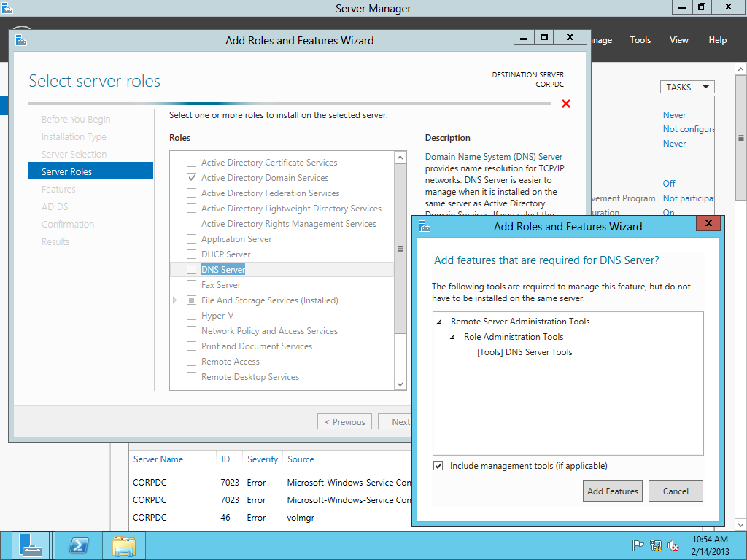Screen dimensions: 747x560
Task: Collapse the Remote Server Administration Tools node
Action: [439, 322]
